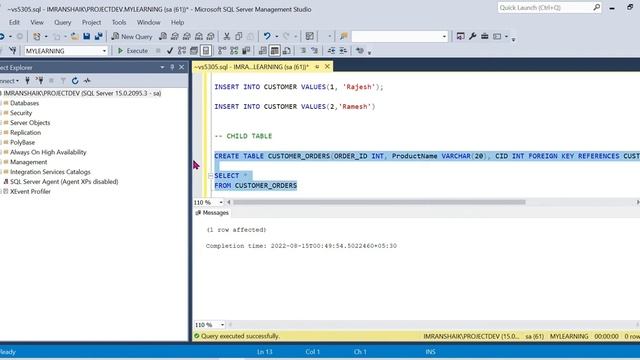The image size is (640, 360).
Task: Click the Uncomment Selected Lines icon
Action: click(314, 51)
